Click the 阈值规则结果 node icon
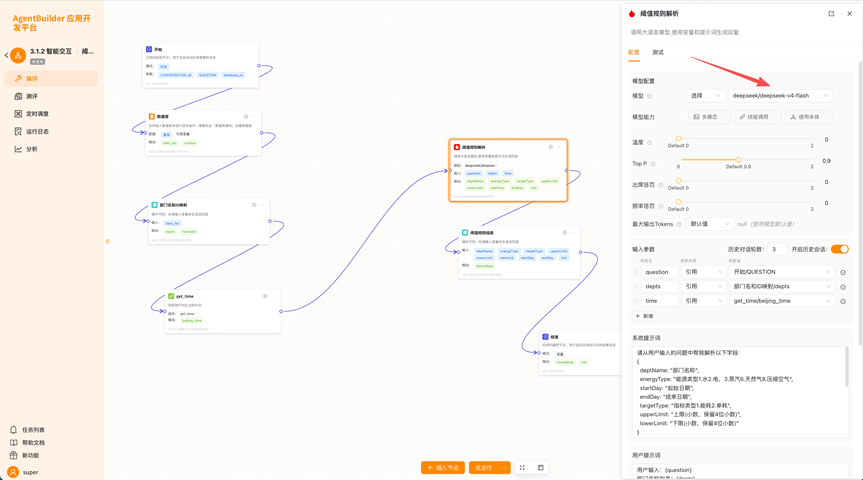The width and height of the screenshot is (863, 480). (x=465, y=233)
